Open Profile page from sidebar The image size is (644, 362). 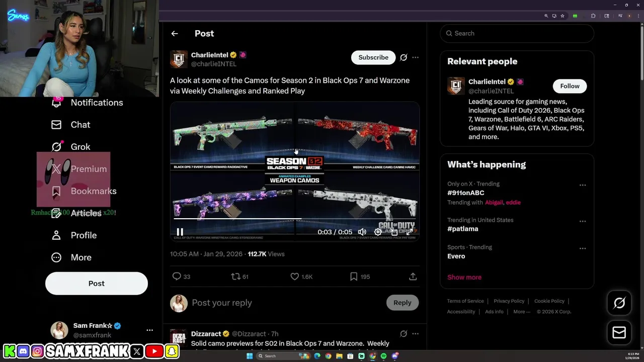pyautogui.click(x=74, y=235)
